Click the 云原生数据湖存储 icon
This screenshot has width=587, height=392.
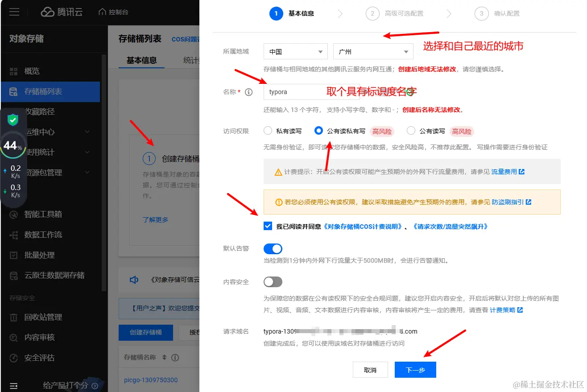click(x=14, y=276)
